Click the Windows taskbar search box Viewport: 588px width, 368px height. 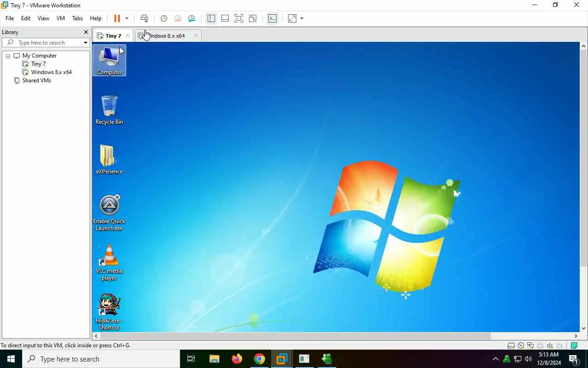[101, 359]
